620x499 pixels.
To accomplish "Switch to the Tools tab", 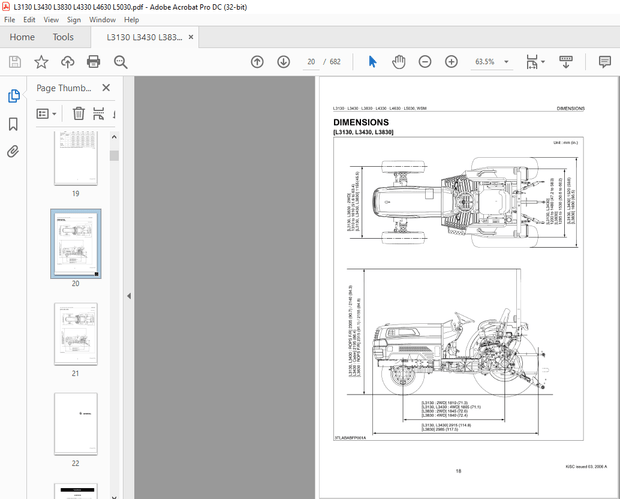I will (x=63, y=37).
